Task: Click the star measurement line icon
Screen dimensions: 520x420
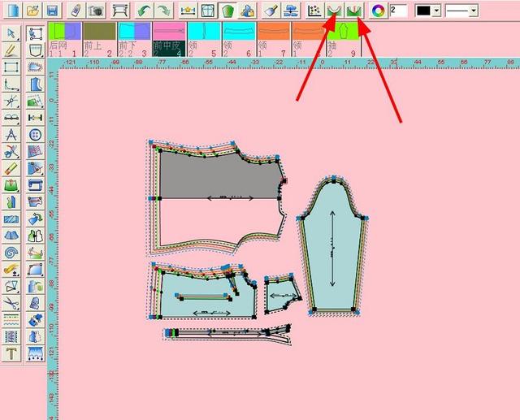Action: click(188, 11)
